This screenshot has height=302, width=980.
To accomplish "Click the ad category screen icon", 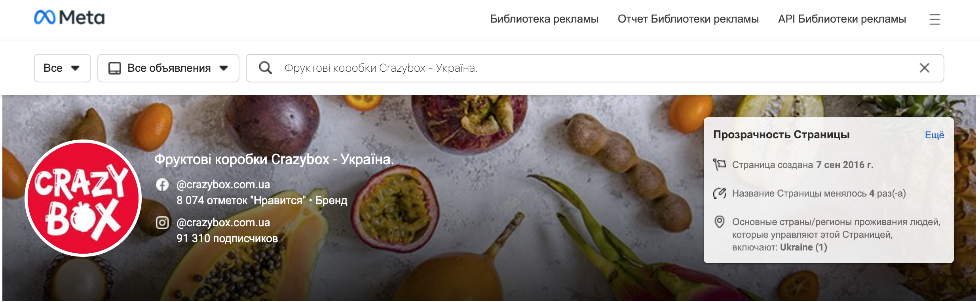I will click(x=115, y=68).
